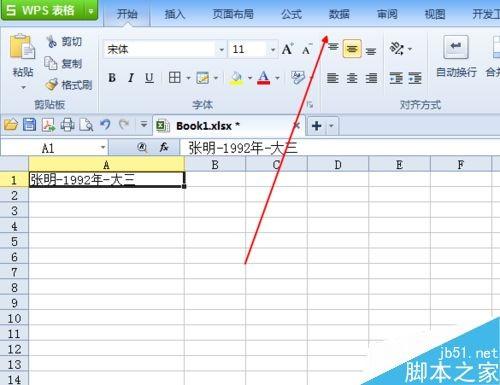Select column B header

(215, 165)
